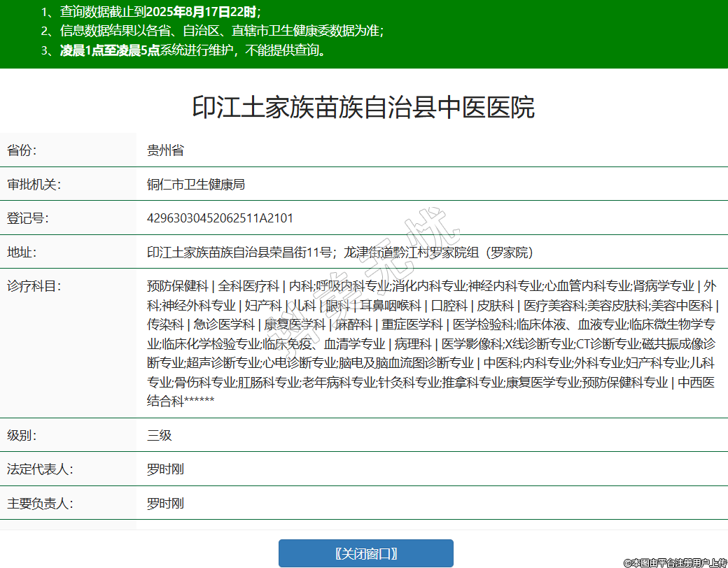
Task: Click 罗时刚 in the 主要负责人 row
Action: click(165, 503)
